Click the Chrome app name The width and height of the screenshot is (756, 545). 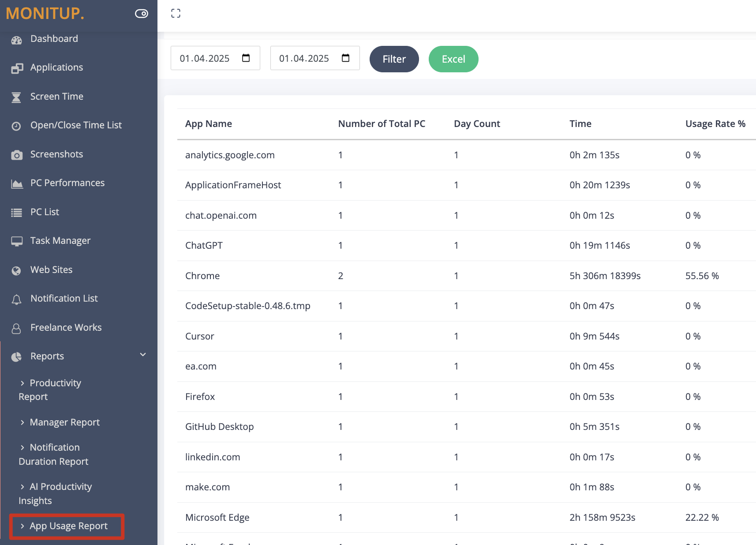[x=202, y=276]
